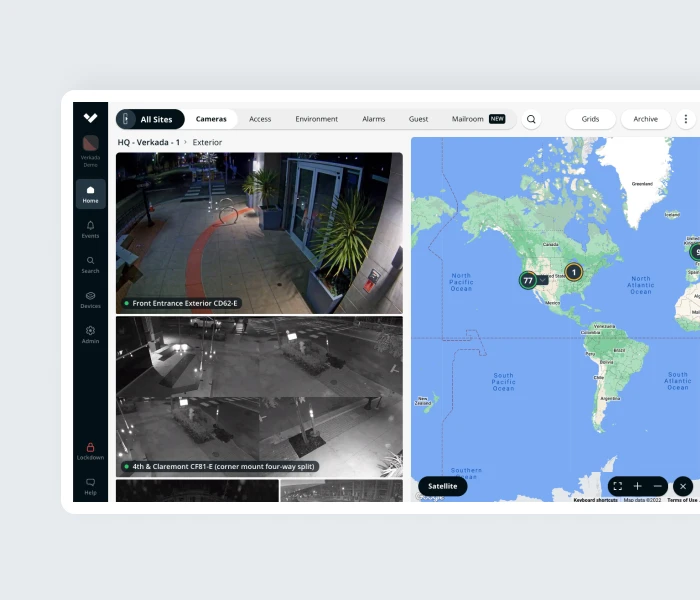
Task: Open the All Sites selector
Action: [150, 119]
